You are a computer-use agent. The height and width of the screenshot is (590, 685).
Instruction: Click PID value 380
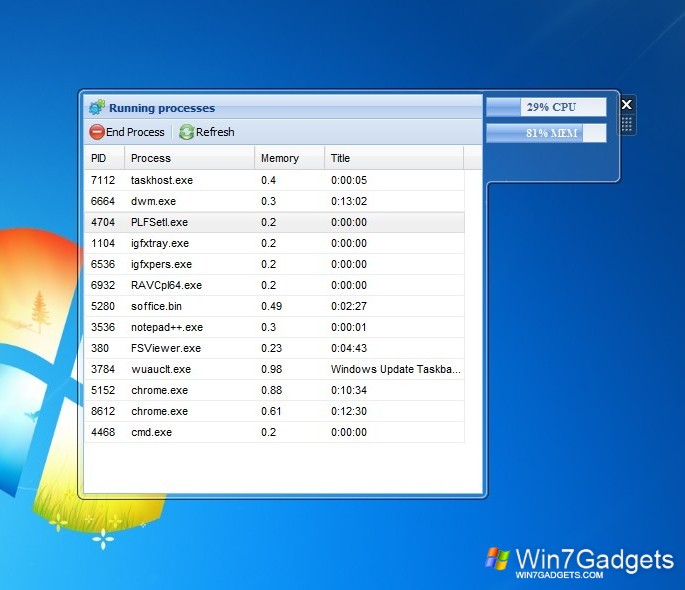click(100, 348)
